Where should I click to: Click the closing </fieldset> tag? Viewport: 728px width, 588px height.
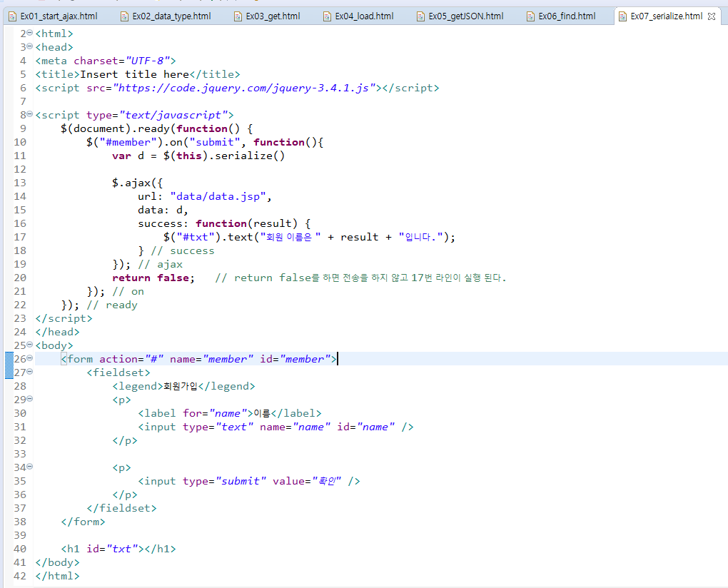click(121, 508)
